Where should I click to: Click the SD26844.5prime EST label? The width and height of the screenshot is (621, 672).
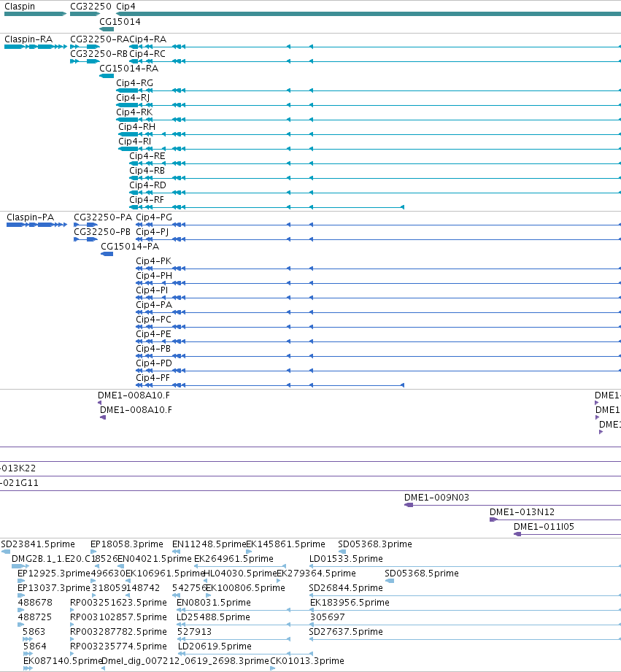[x=346, y=587]
